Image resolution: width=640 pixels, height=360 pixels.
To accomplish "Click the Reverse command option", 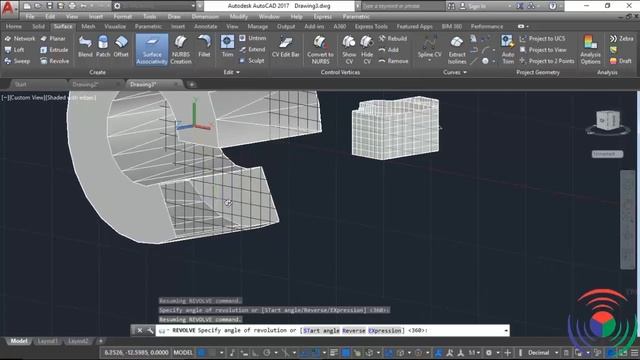I will coord(353,330).
